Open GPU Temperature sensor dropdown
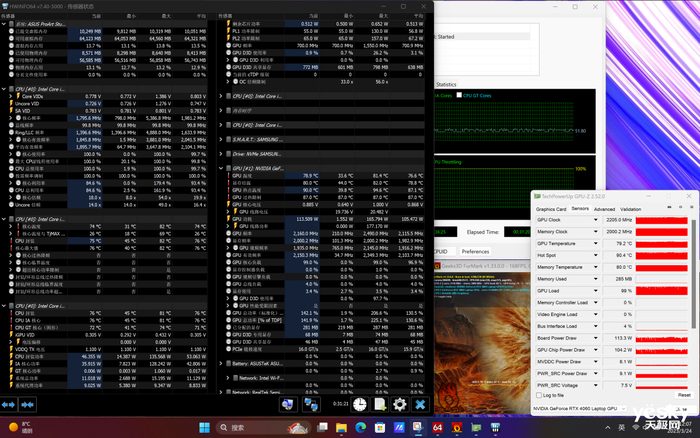 tap(596, 243)
